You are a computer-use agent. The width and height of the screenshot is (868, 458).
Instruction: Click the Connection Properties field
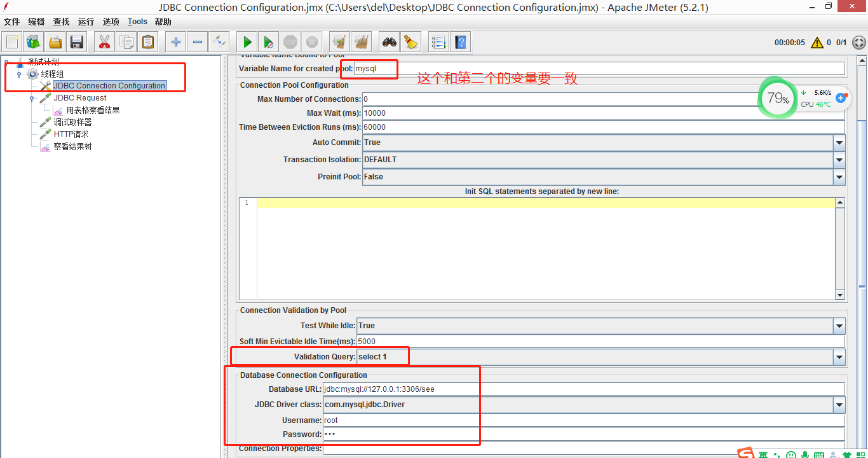584,448
